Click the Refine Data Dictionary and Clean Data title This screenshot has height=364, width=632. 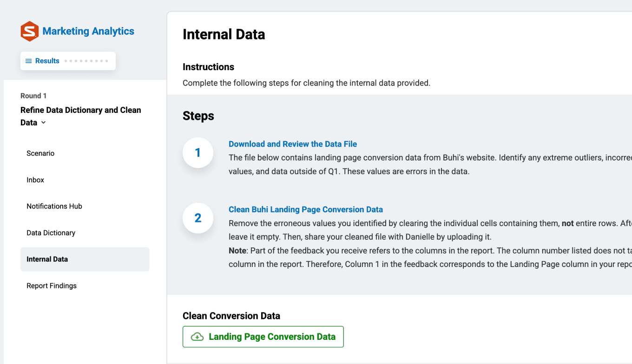(80, 110)
